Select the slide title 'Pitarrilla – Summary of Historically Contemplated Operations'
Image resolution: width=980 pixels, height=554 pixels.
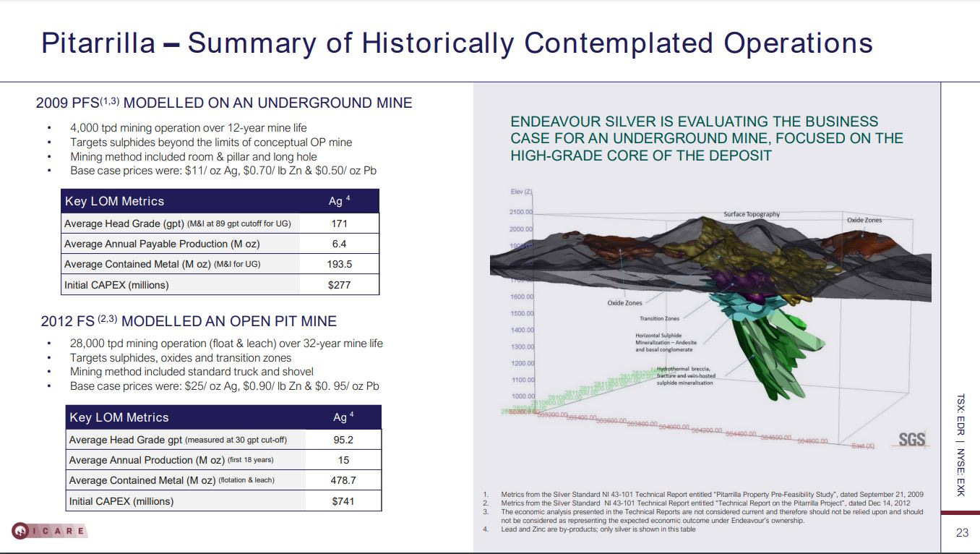click(x=457, y=43)
